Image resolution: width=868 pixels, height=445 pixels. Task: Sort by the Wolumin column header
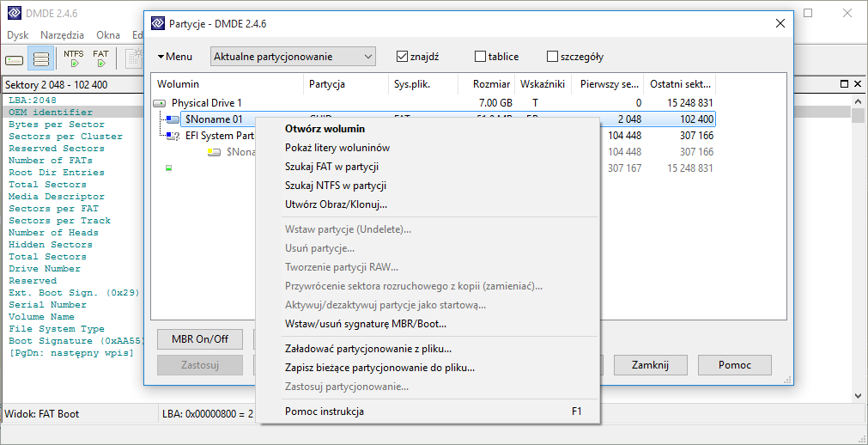point(227,84)
